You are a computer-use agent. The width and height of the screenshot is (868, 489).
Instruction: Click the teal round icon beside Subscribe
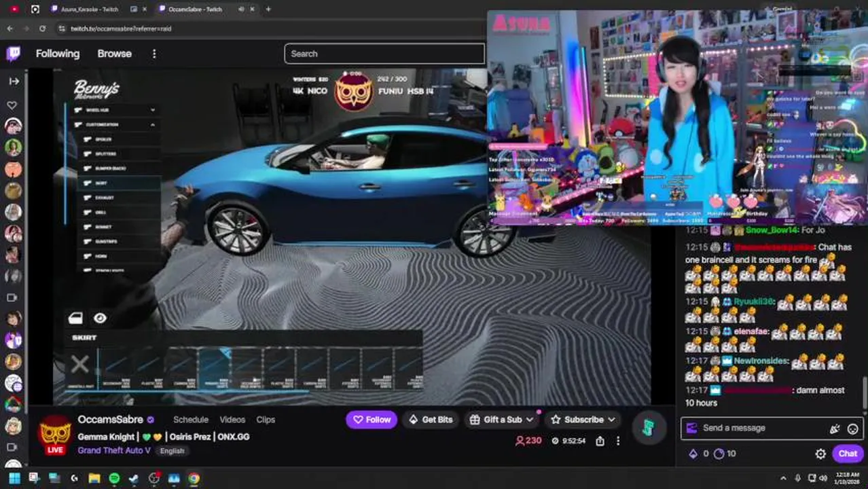pos(647,427)
